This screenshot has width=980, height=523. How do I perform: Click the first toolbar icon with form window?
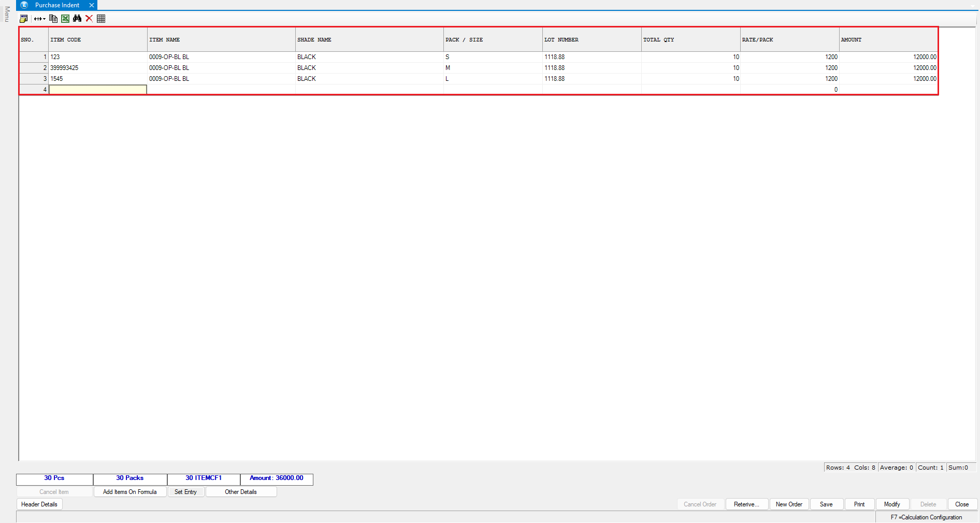tap(23, 19)
